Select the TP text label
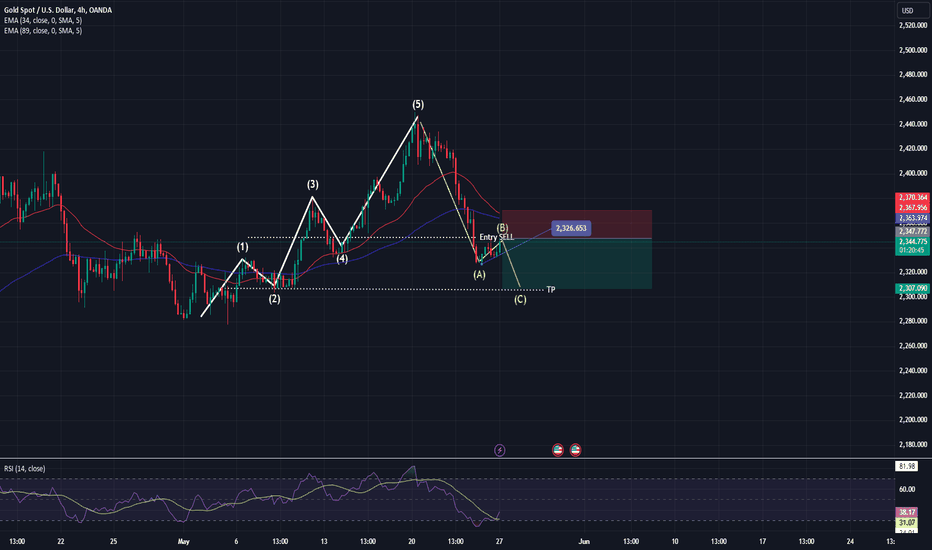This screenshot has height=550, width=932. 551,290
